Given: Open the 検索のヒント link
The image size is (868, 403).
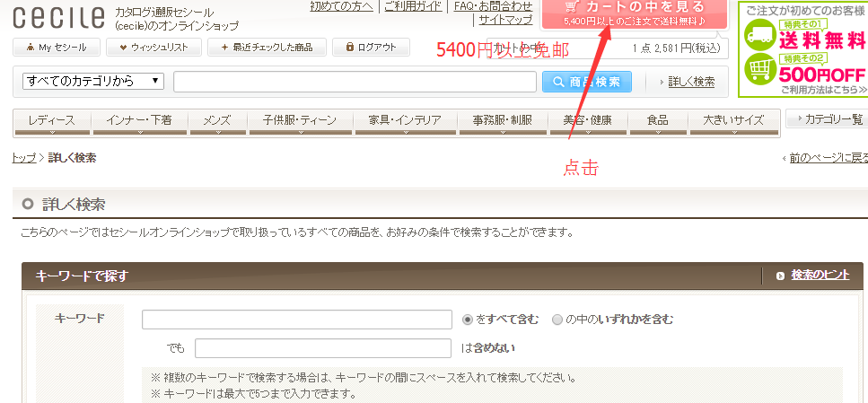Looking at the screenshot, I should [x=819, y=275].
